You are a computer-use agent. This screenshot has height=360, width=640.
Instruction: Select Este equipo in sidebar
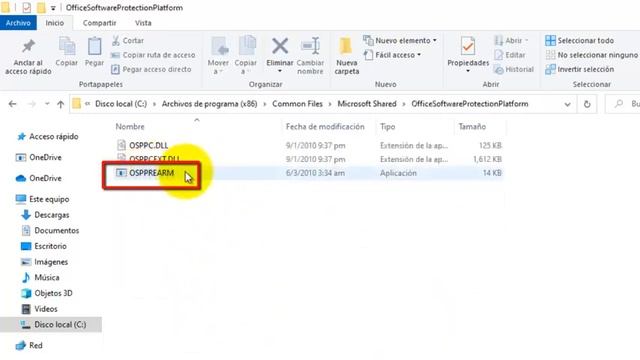click(x=42, y=199)
